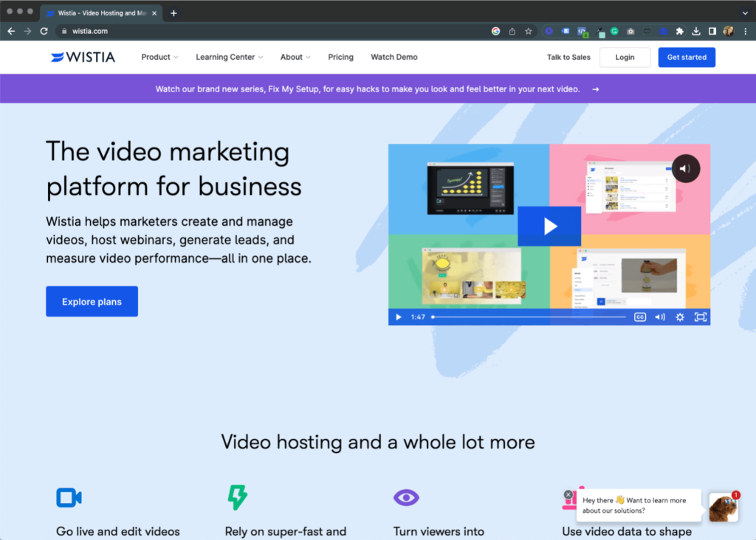Open the Pricing page
The image size is (756, 540).
(x=340, y=57)
